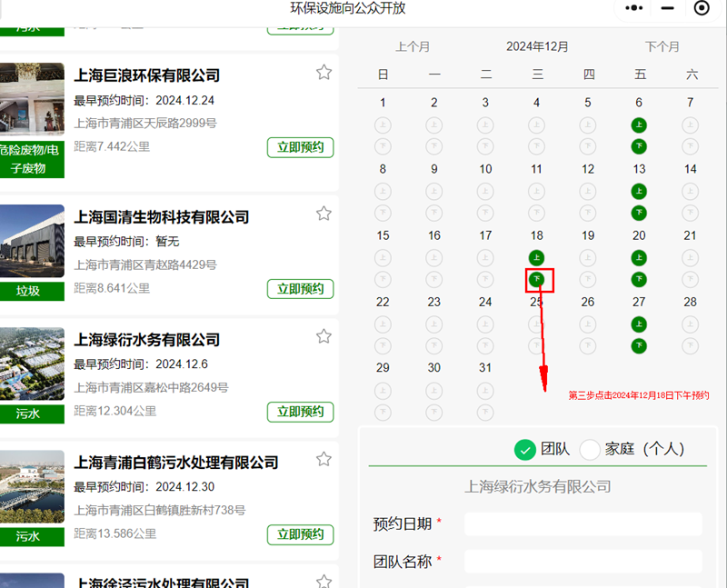Select December 6 afternoon 下 slot
This screenshot has width=727, height=588.
639,146
